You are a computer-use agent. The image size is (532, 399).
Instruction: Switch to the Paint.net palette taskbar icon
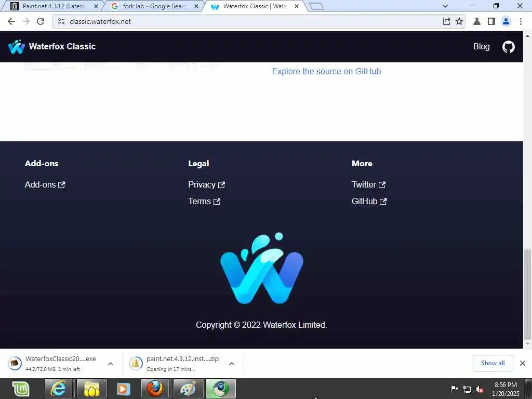188,389
